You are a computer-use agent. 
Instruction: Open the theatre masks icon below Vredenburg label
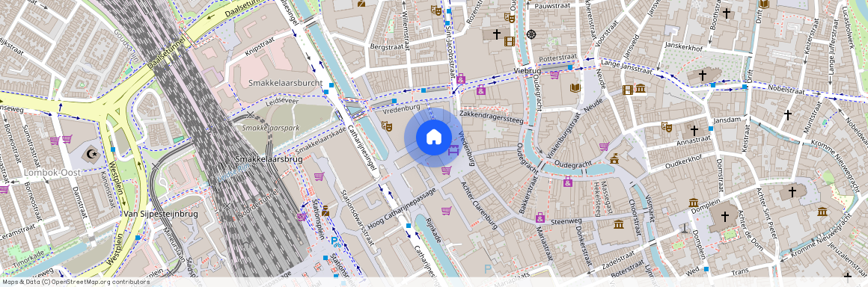tap(386, 126)
